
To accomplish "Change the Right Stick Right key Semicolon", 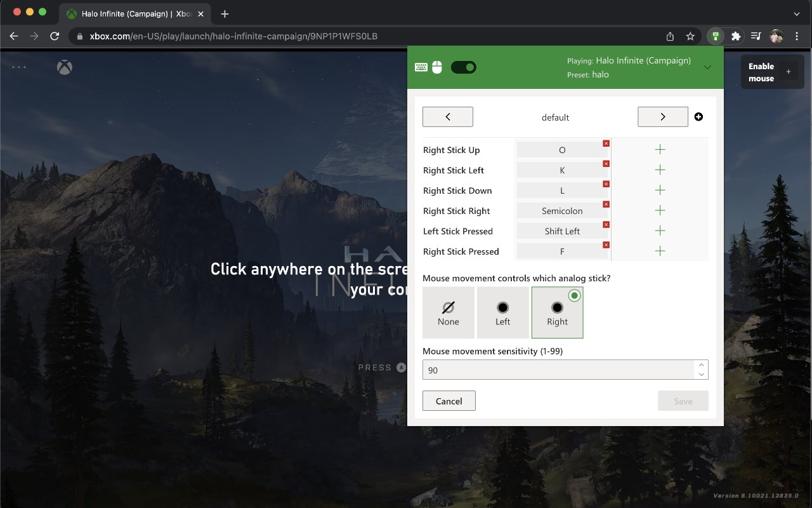I will [562, 211].
